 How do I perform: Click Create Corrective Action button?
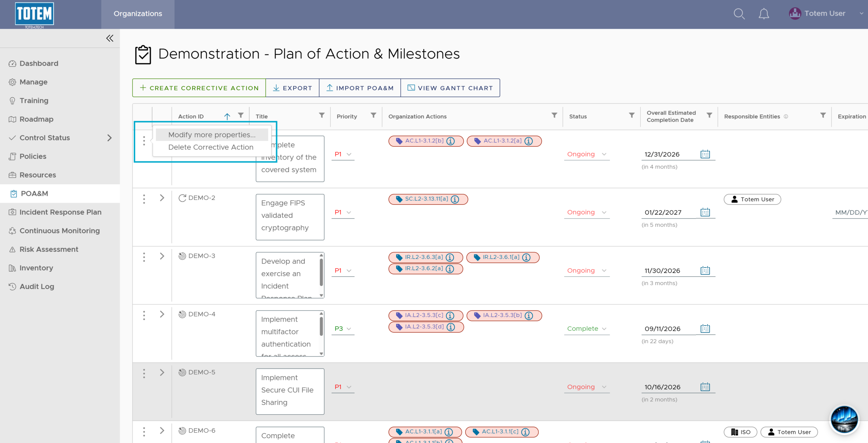pos(199,88)
